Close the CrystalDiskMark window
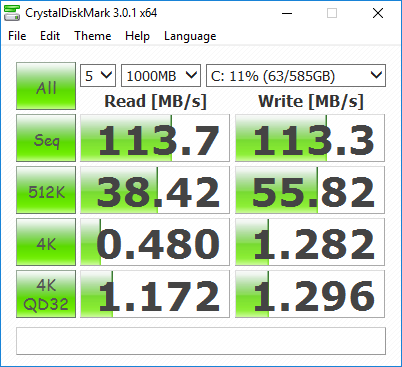The image size is (402, 367). click(x=378, y=13)
